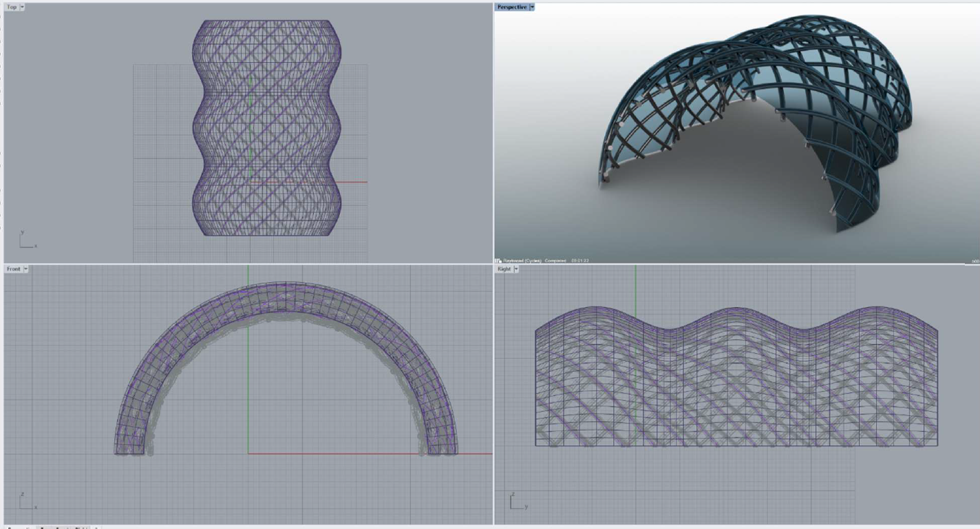Viewport: 980px width, 529px height.
Task: Open the Front viewport dropdown arrow
Action: (25, 269)
